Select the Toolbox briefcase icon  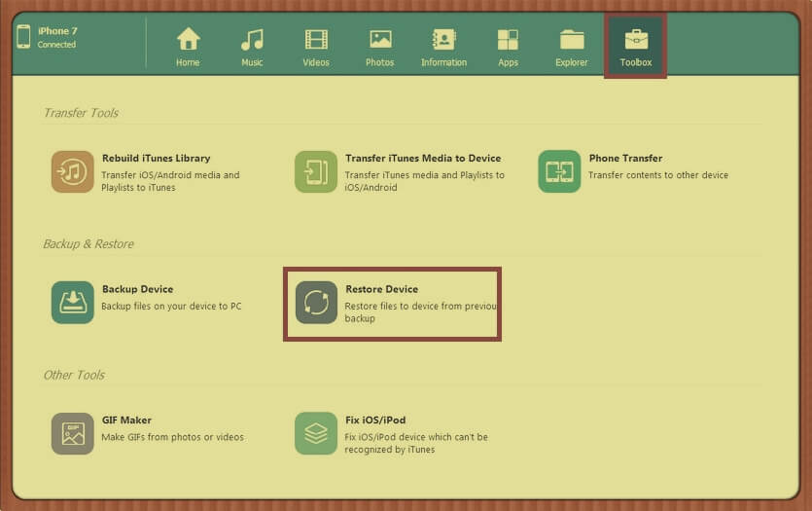(636, 39)
